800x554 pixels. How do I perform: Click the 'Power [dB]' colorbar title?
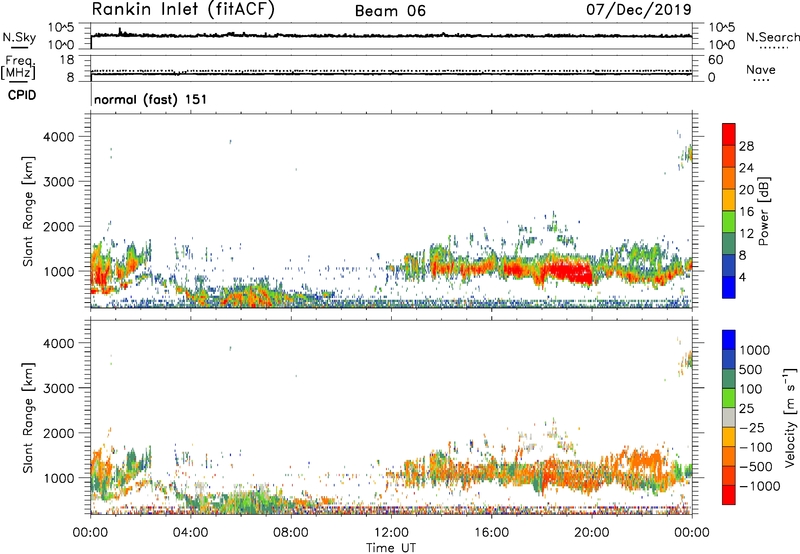(x=764, y=211)
